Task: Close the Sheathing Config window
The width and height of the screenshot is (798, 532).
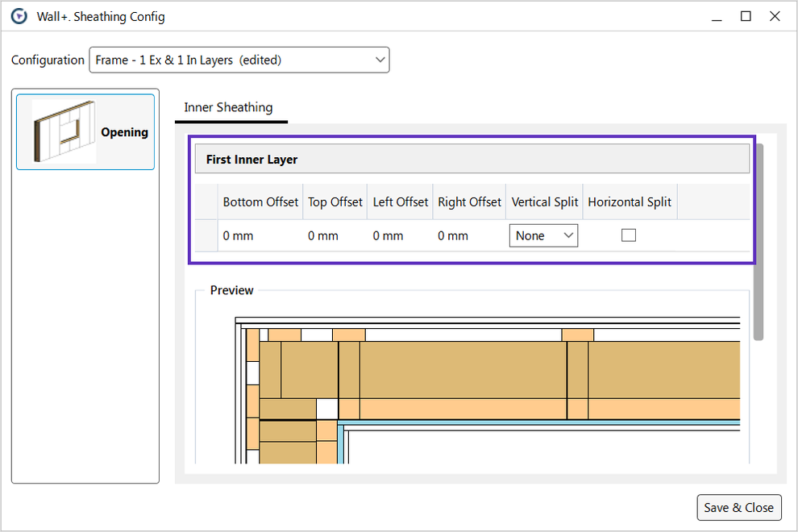Action: pos(775,16)
